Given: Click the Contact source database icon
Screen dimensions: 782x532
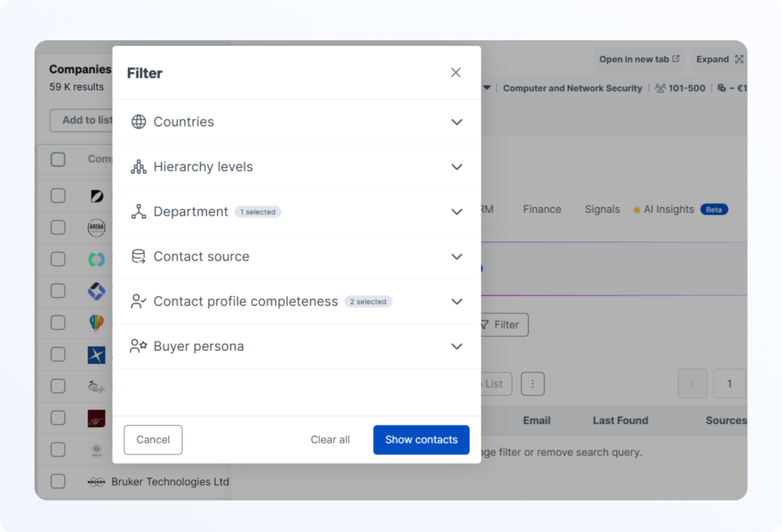Looking at the screenshot, I should pos(139,257).
